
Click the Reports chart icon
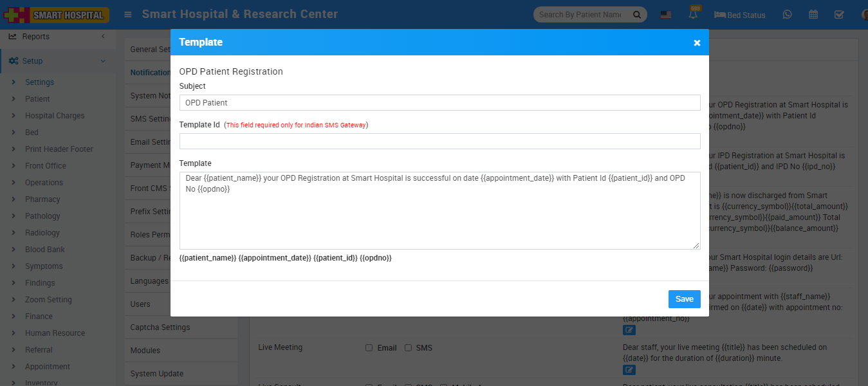pyautogui.click(x=13, y=37)
